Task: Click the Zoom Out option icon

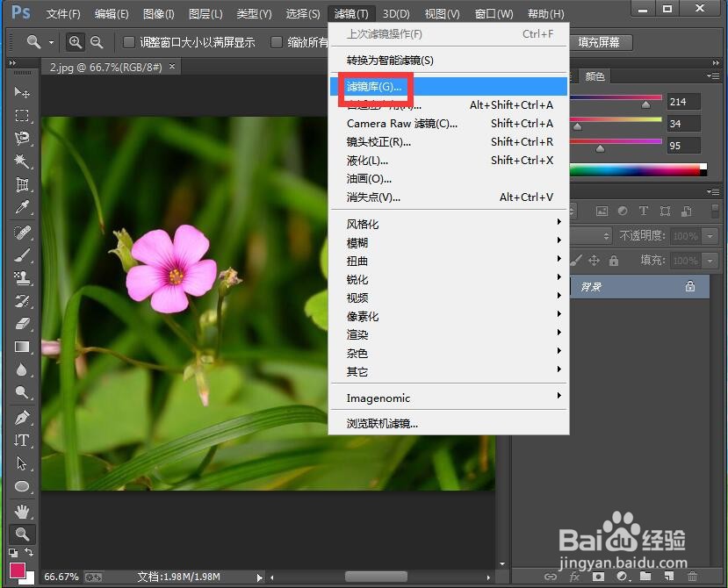Action: point(97,42)
